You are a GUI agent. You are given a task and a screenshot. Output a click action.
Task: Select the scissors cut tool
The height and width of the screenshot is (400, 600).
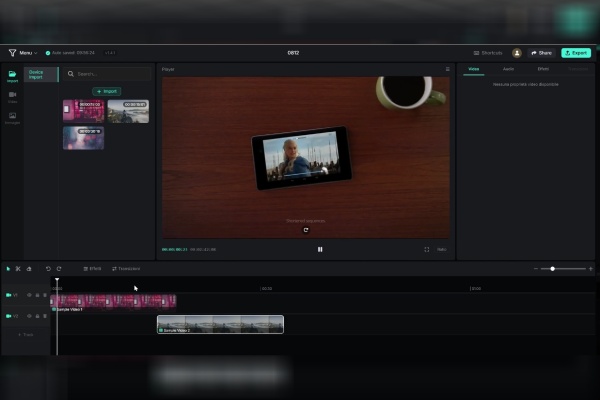click(x=18, y=269)
